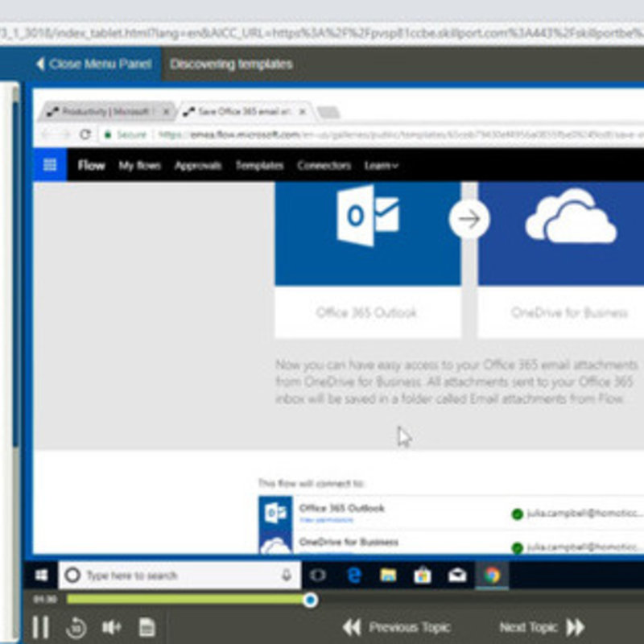Click the Cortana circle icon
The width and height of the screenshot is (644, 644).
[72, 575]
